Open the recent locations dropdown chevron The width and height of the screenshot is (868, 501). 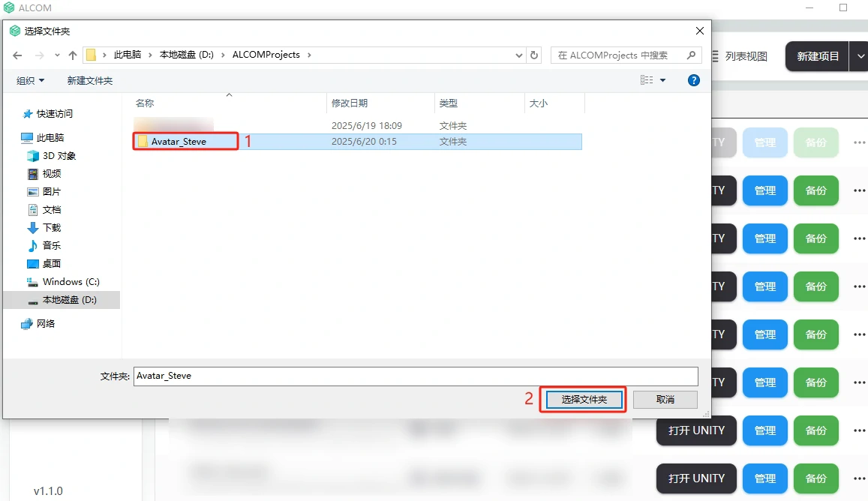coord(57,55)
